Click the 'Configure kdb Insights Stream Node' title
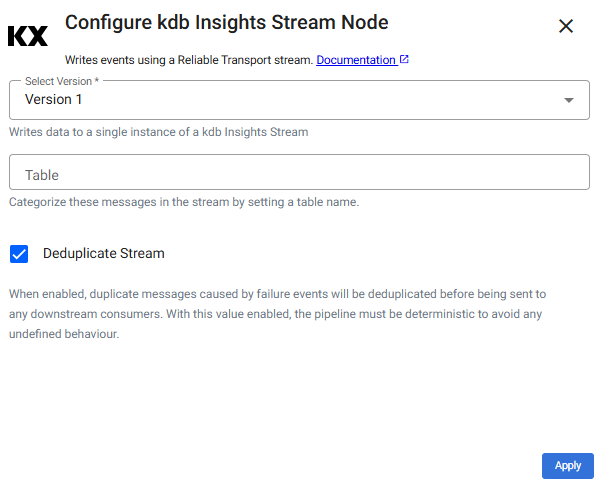The image size is (616, 493). tap(226, 22)
